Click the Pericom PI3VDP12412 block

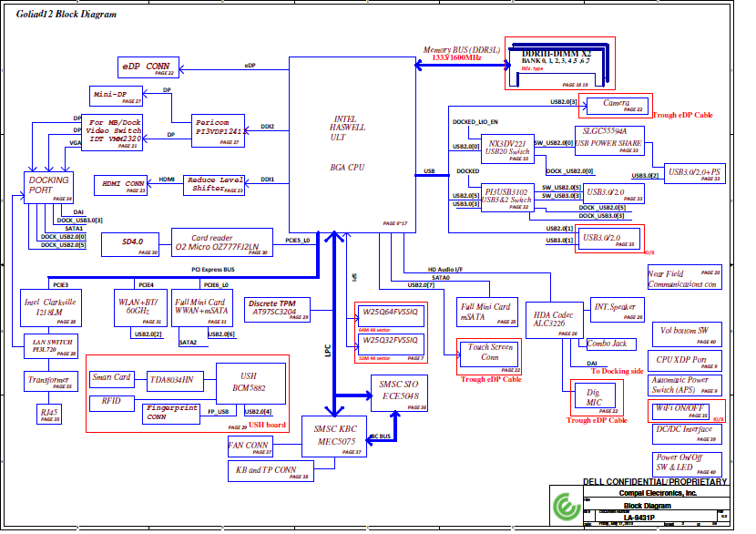218,130
